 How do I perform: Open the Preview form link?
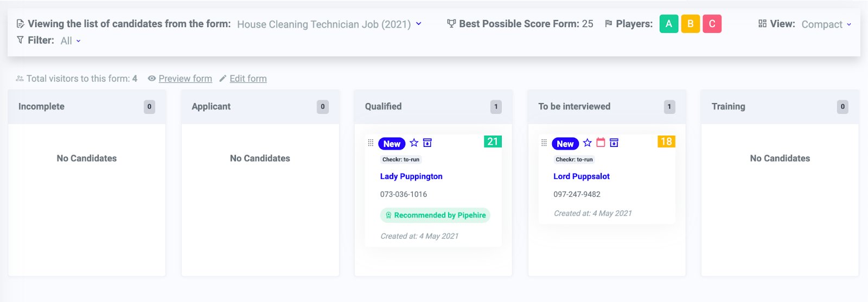[x=185, y=79]
